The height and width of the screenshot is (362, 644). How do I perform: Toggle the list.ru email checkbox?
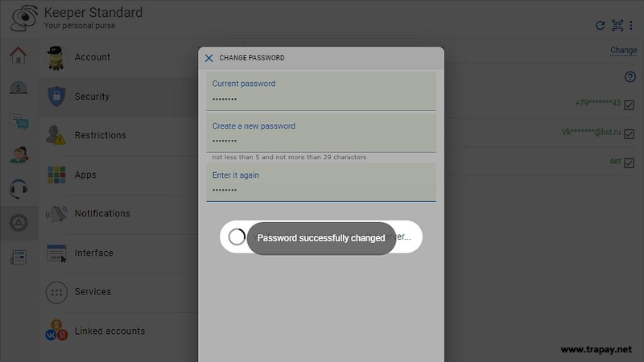(630, 134)
